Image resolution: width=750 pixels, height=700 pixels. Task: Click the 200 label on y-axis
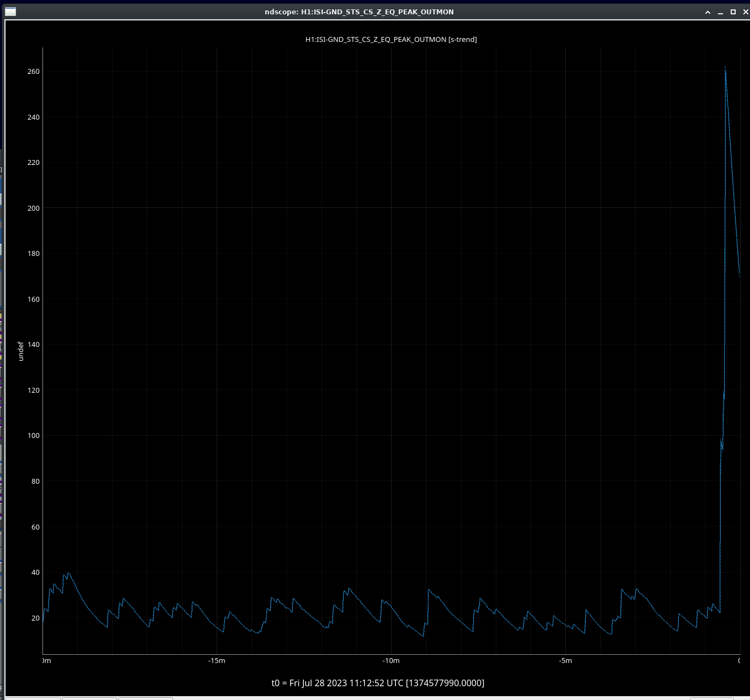pyautogui.click(x=34, y=208)
